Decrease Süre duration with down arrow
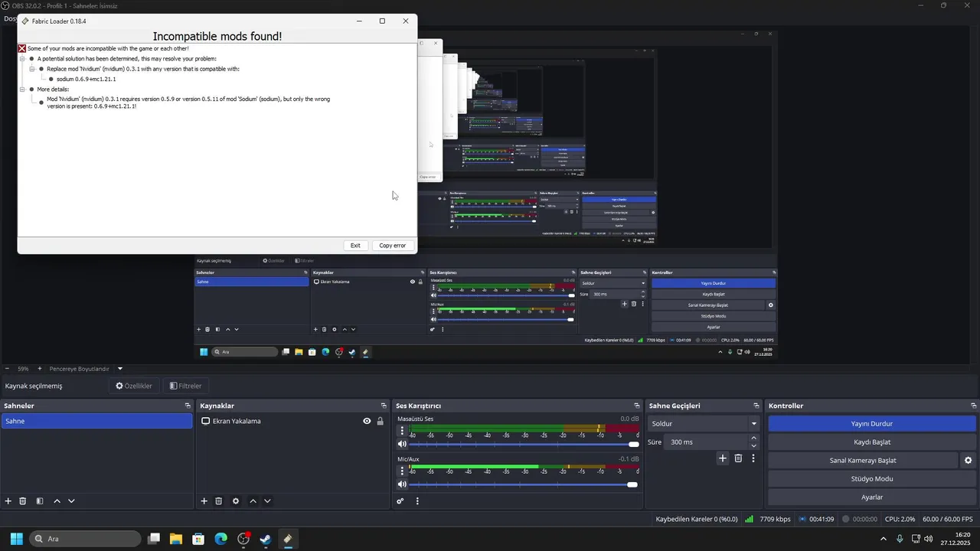 753,446
